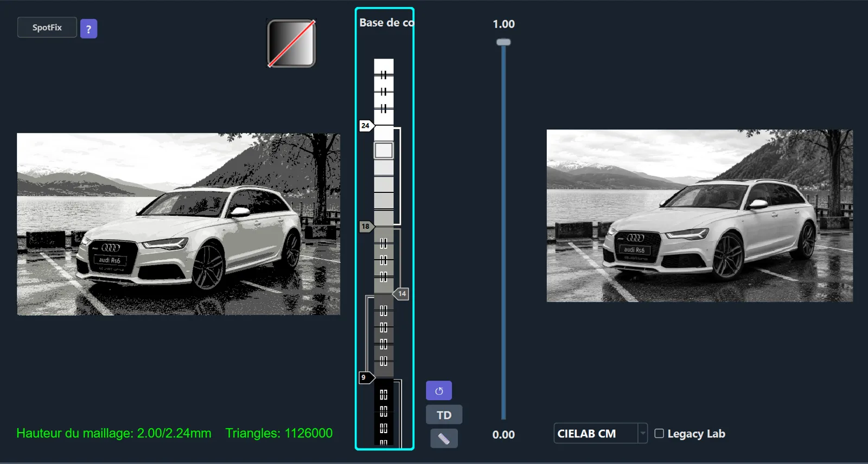Click the 1.00 slider maximum label
Screen dimensions: 868x464
tap(503, 24)
